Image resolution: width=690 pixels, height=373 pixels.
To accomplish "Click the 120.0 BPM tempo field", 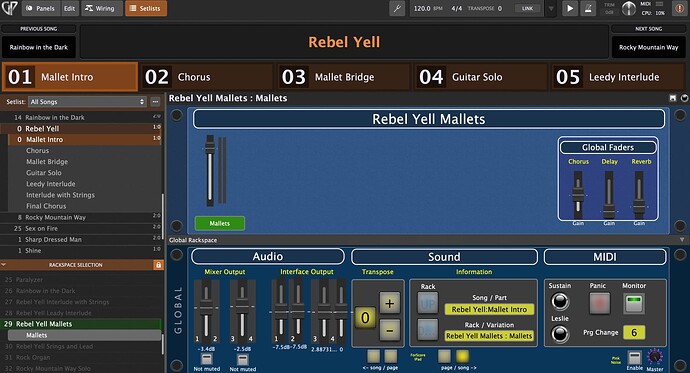I will point(428,8).
